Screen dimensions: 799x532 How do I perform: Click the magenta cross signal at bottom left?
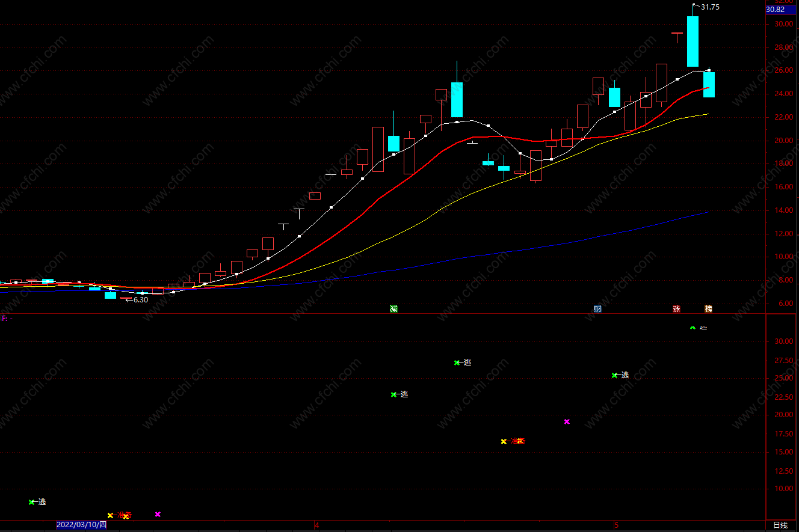click(x=158, y=515)
